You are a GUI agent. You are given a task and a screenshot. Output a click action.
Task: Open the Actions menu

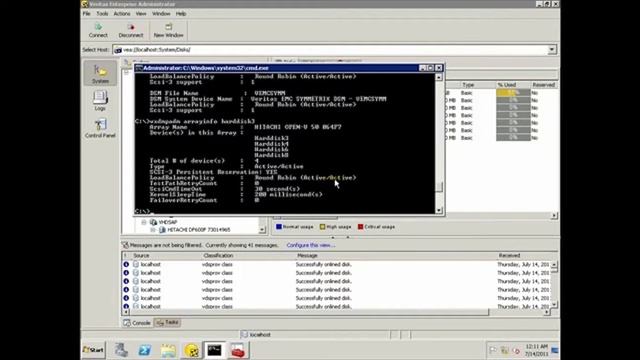point(122,13)
